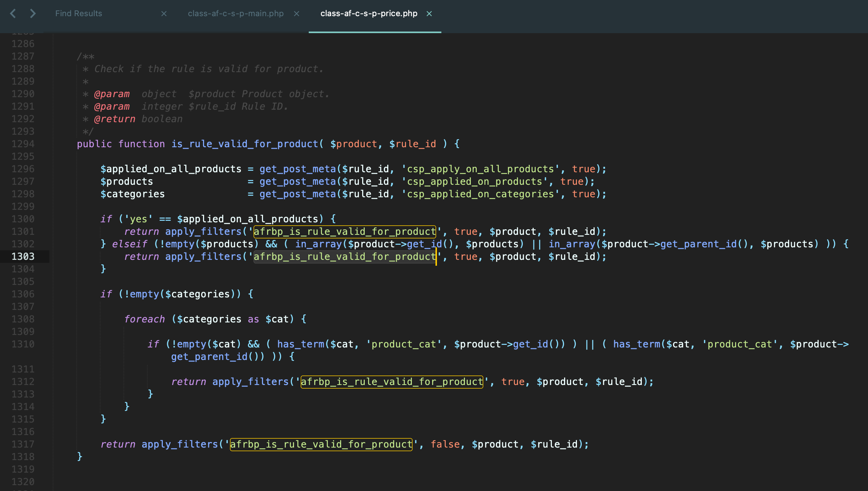Click line number 1294 in the gutter
This screenshot has height=491, width=868.
tap(23, 144)
